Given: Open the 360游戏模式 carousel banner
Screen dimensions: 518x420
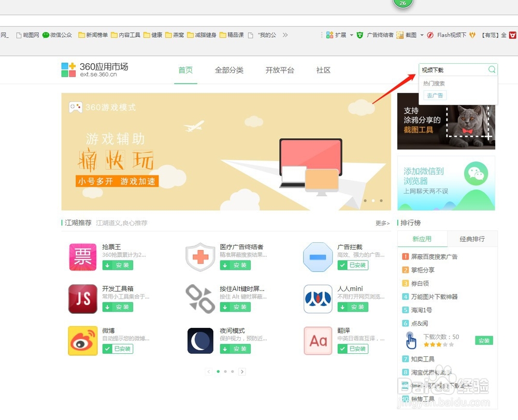Looking at the screenshot, I should (x=226, y=152).
